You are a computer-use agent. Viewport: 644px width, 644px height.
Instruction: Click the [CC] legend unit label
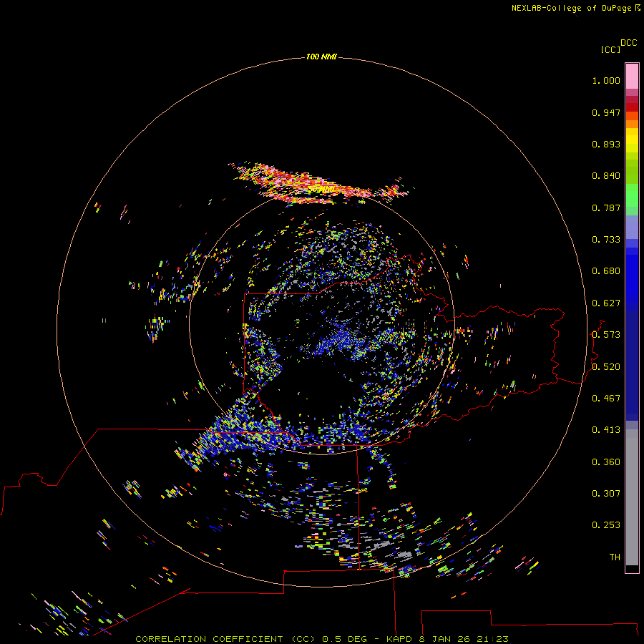coord(610,50)
